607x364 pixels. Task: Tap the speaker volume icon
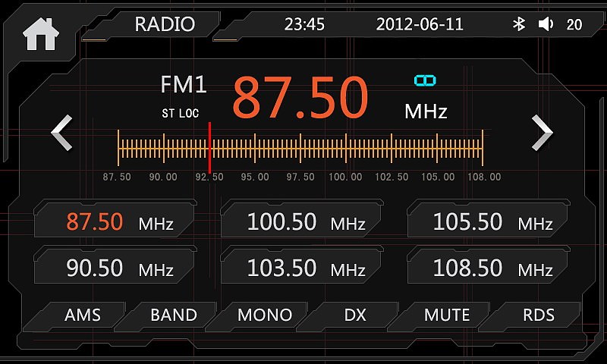tap(546, 24)
